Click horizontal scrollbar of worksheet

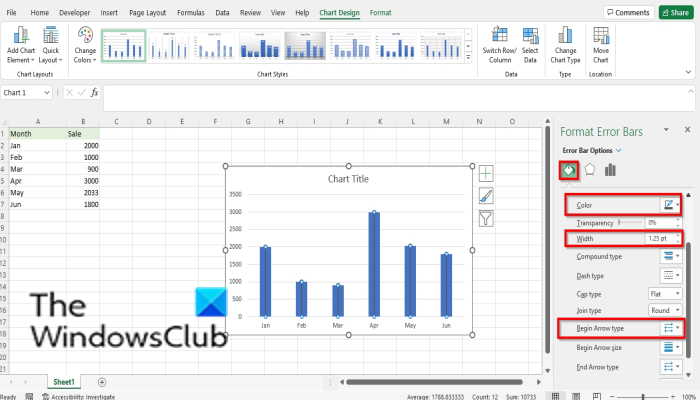pyautogui.click(x=434, y=382)
